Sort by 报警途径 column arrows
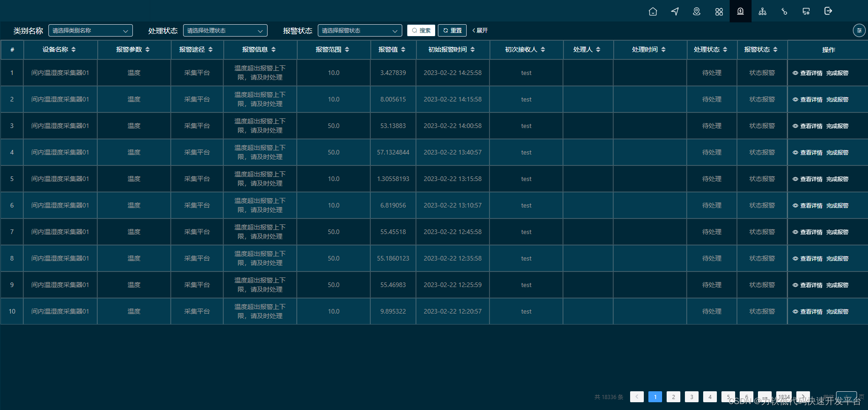868x410 pixels. pos(210,49)
